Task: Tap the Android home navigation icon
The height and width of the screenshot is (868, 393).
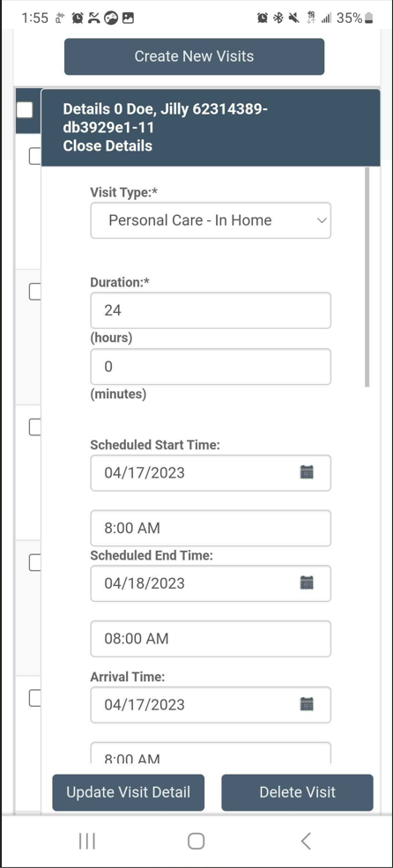Action: point(196,841)
